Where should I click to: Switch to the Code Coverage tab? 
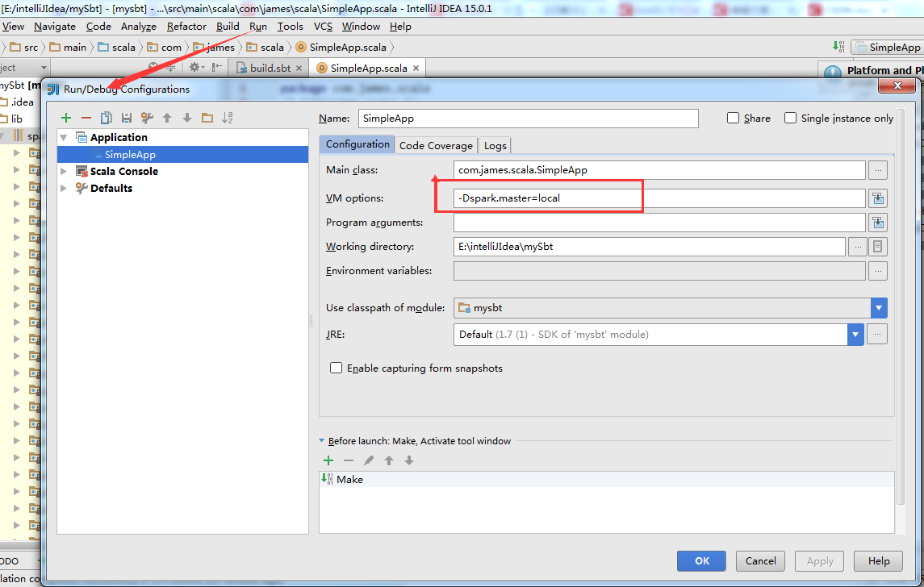(x=436, y=145)
